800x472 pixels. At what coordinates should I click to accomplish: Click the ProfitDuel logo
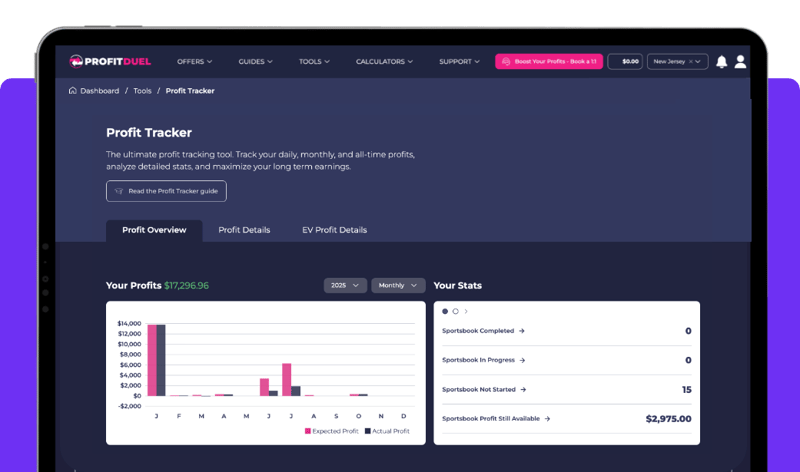(110, 61)
